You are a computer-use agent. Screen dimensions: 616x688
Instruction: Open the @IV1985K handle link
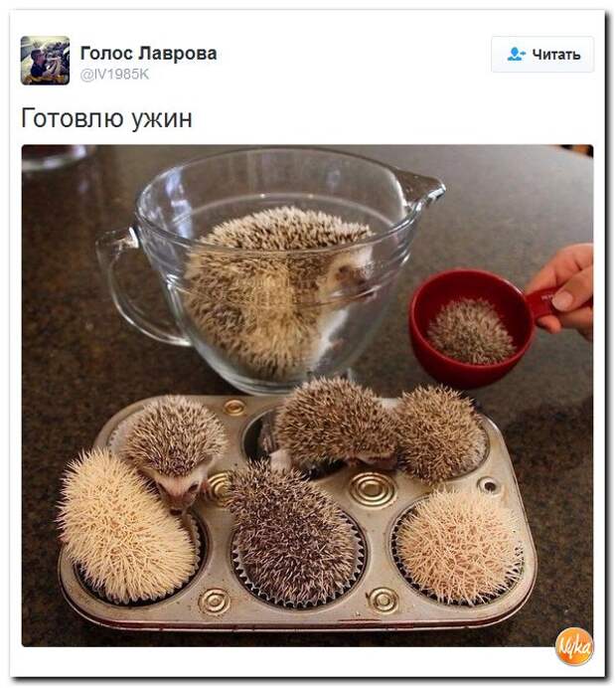[114, 75]
